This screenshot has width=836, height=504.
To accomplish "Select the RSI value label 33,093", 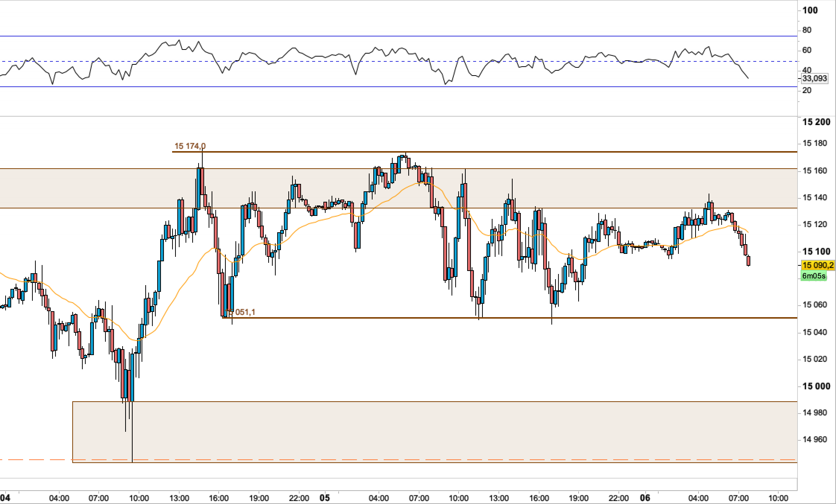I will (x=814, y=79).
